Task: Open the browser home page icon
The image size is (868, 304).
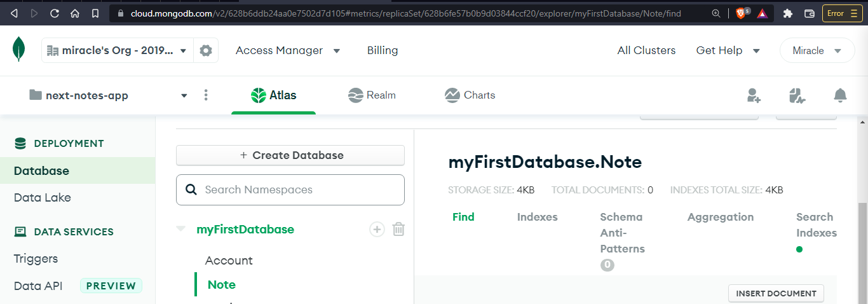Action: (x=75, y=13)
